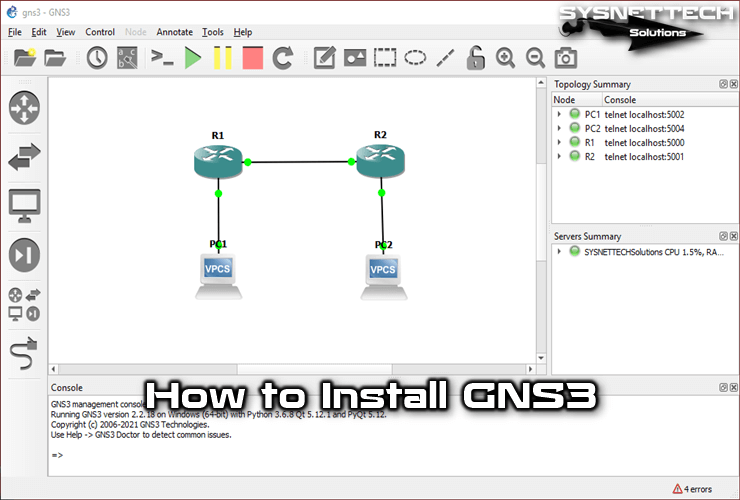Screen dimensions: 740x500
Task: Click workspace horizontal scrollbar right arrow
Action: point(530,369)
